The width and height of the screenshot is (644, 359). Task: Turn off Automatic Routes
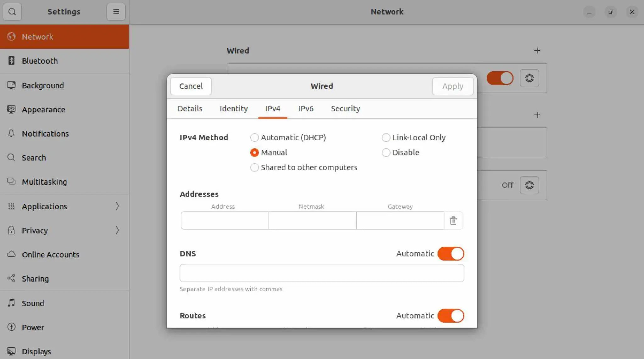tap(450, 316)
